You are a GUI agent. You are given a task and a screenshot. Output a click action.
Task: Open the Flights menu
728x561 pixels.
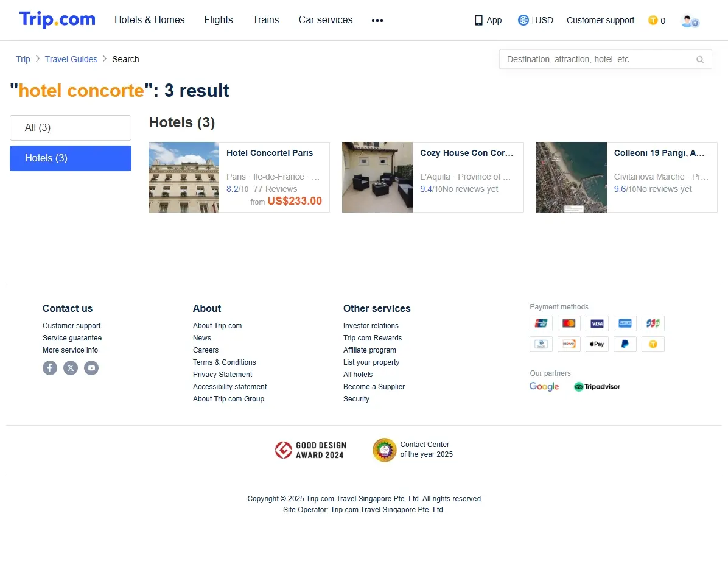click(x=219, y=20)
